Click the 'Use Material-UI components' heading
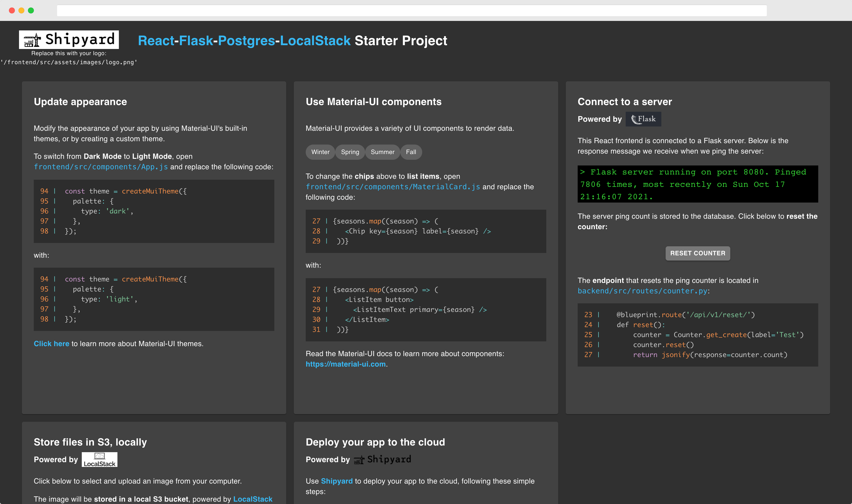This screenshot has width=852, height=504. [x=373, y=102]
